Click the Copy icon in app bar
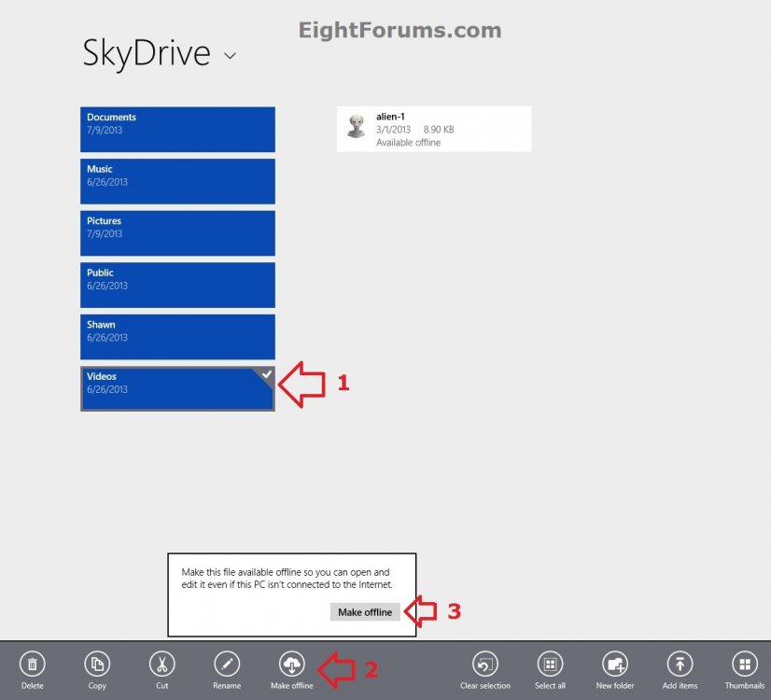This screenshot has height=700, width=771. point(97,665)
